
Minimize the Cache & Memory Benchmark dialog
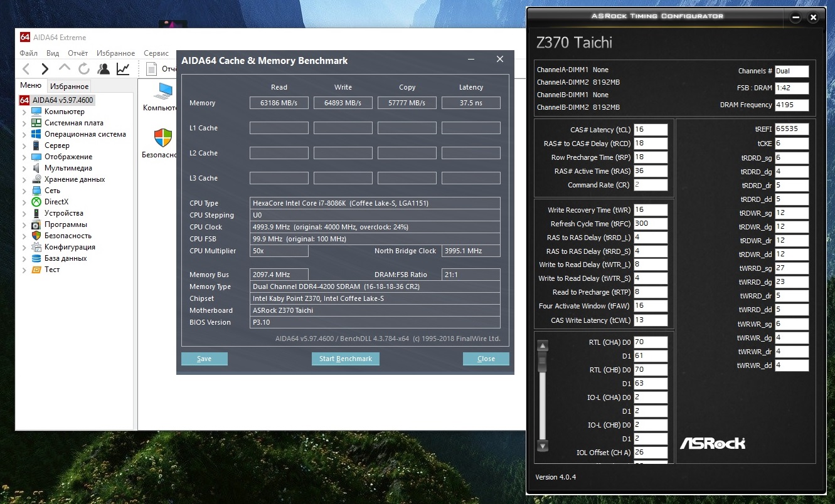click(x=471, y=60)
